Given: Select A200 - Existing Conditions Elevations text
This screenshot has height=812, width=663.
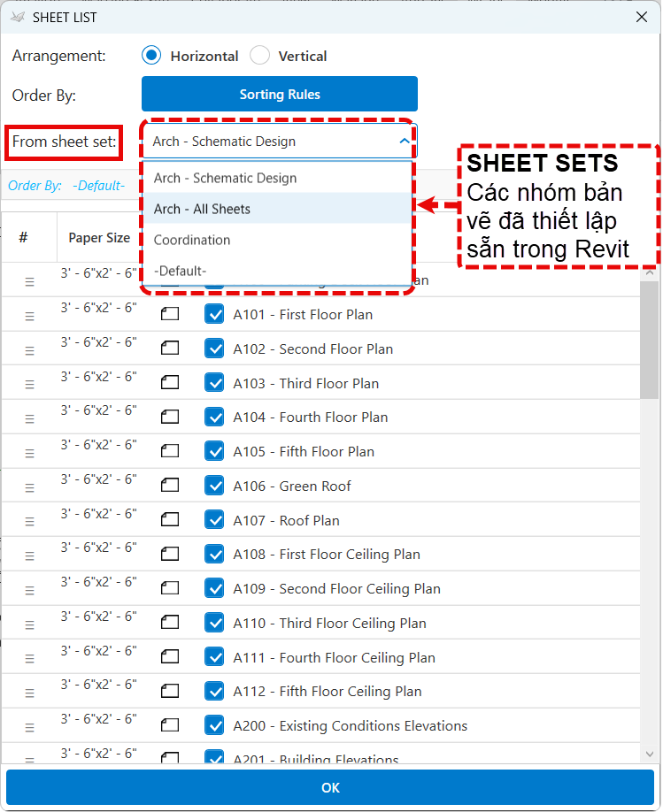Looking at the screenshot, I should click(350, 726).
